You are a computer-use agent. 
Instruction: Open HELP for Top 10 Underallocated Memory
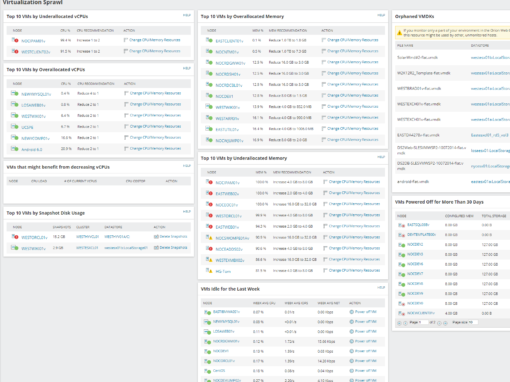pyautogui.click(x=381, y=157)
